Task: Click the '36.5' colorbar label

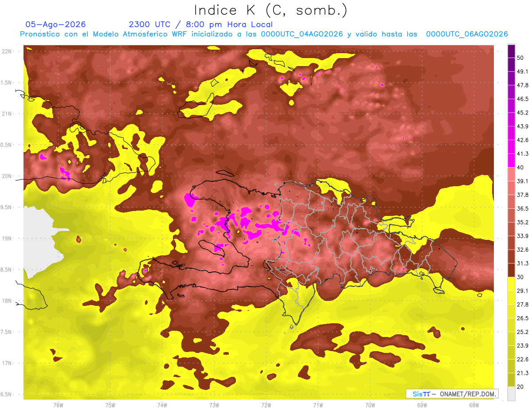Action: pyautogui.click(x=523, y=208)
